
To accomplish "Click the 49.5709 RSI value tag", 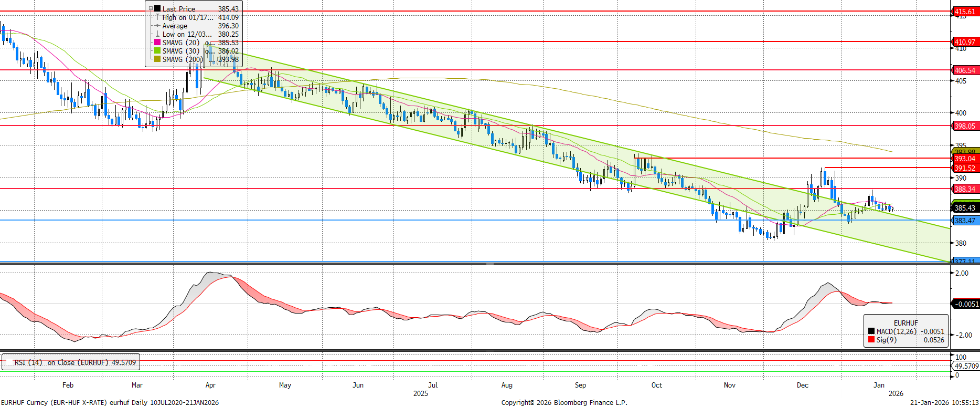I will [966, 366].
